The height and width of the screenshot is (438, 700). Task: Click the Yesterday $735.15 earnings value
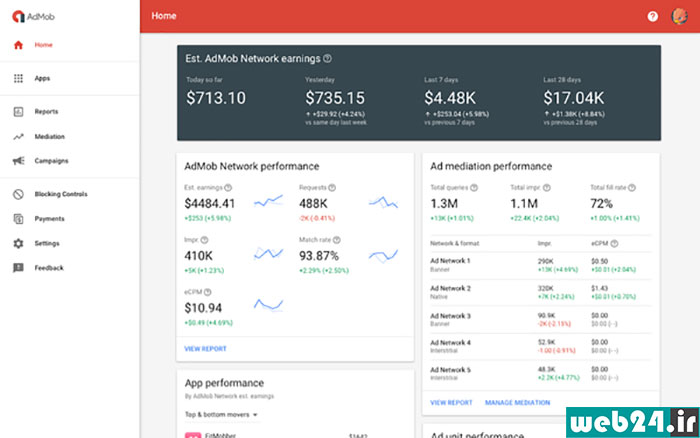coord(335,98)
